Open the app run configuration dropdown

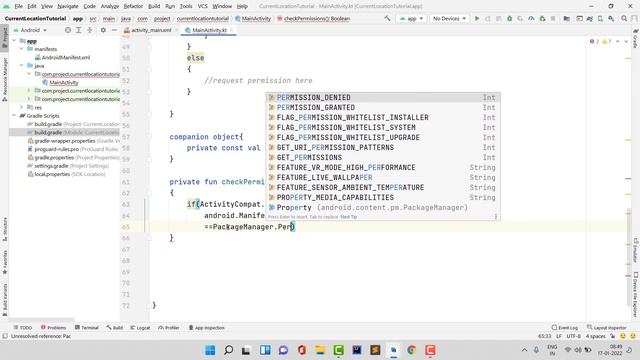[x=411, y=18]
